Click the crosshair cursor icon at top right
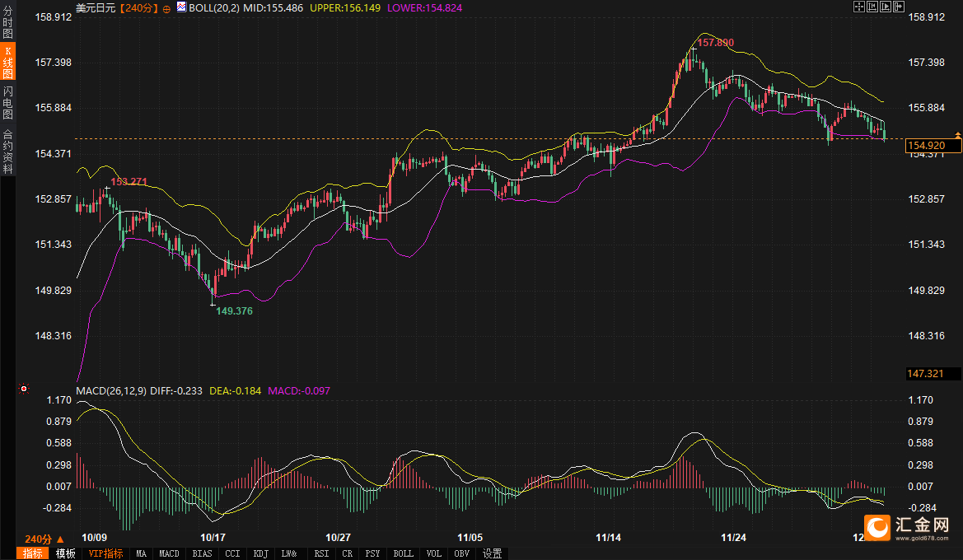Image resolution: width=963 pixels, height=560 pixels. [858, 7]
